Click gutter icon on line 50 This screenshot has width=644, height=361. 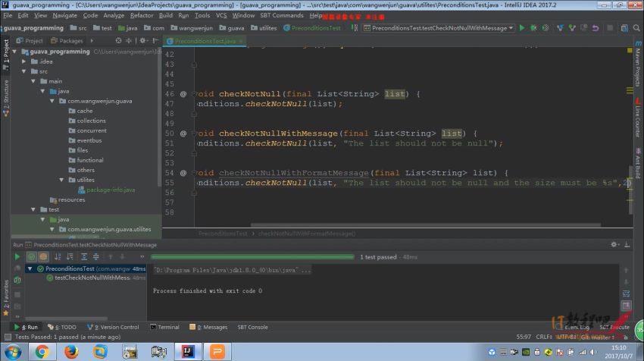coord(183,133)
